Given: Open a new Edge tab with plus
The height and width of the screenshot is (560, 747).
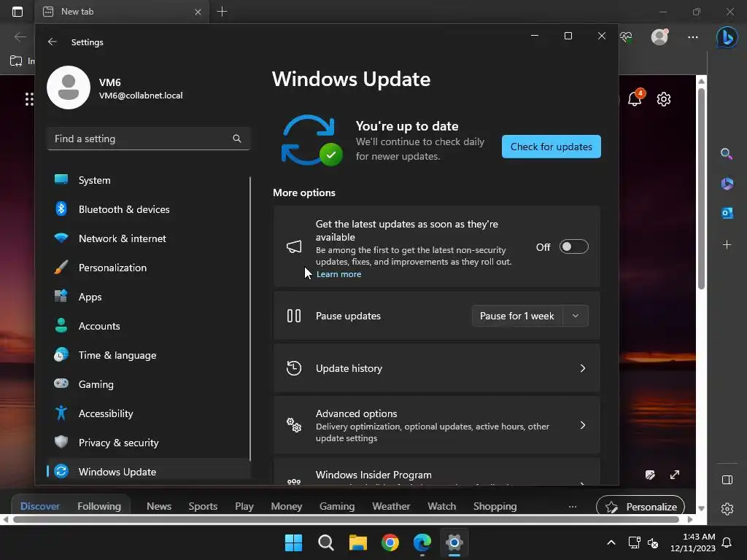Looking at the screenshot, I should pyautogui.click(x=222, y=12).
